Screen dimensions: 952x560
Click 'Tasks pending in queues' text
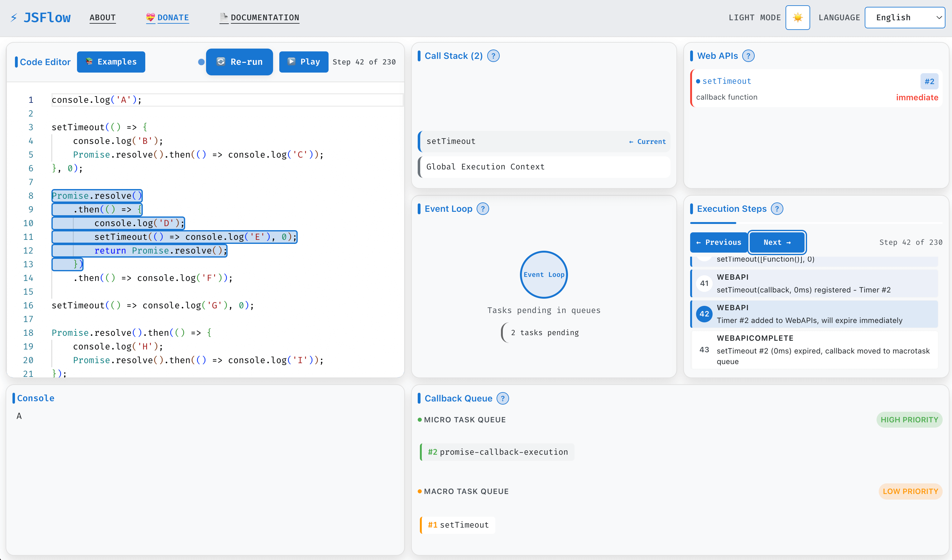(544, 310)
